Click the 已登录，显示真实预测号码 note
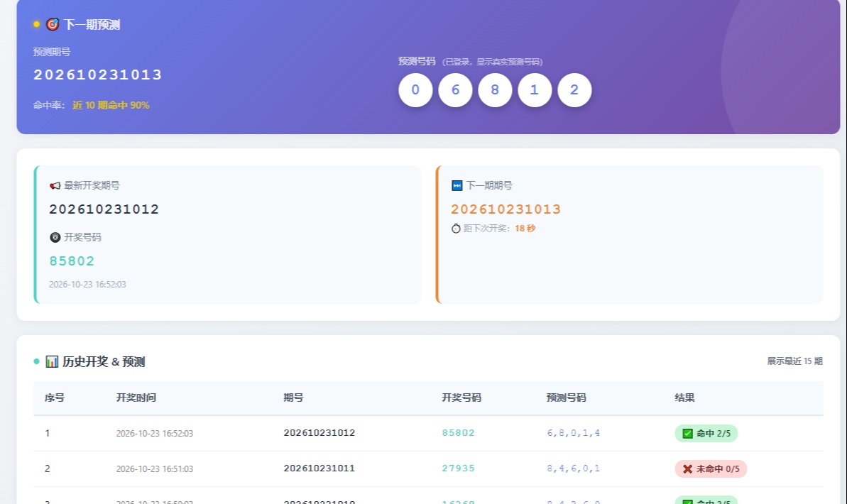The width and height of the screenshot is (847, 504). click(492, 62)
